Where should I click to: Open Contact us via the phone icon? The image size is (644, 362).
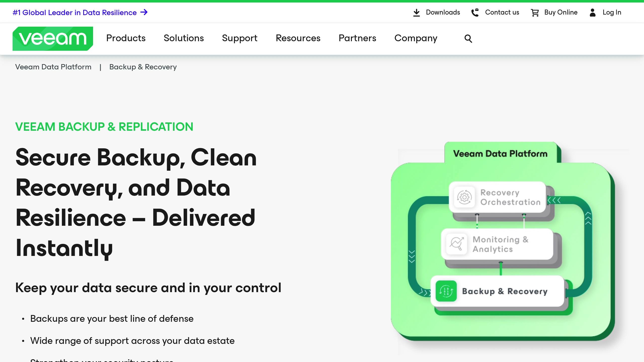(475, 12)
